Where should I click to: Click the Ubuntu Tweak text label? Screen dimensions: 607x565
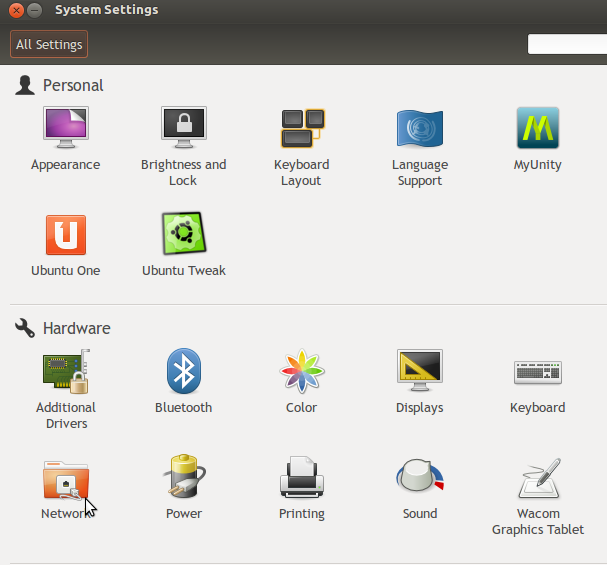click(x=184, y=271)
